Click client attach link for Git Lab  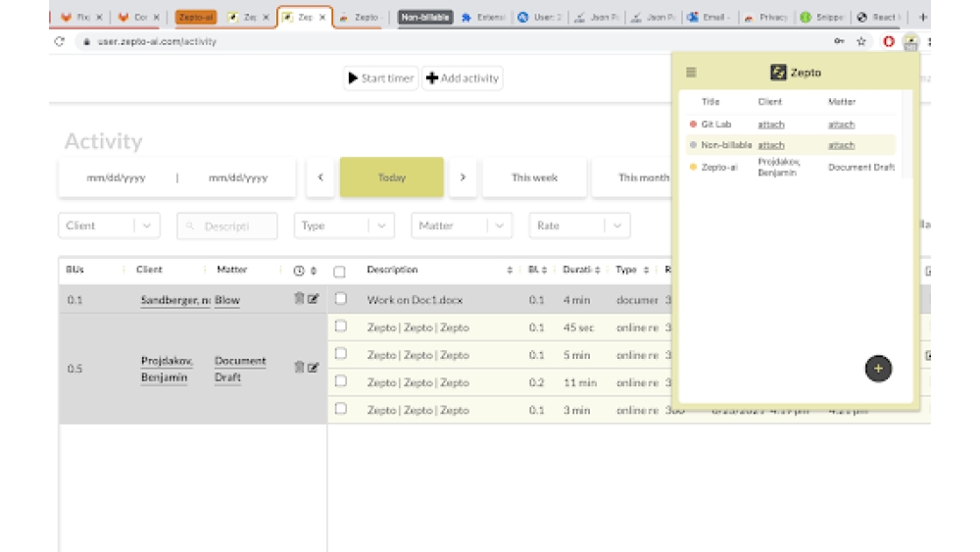771,125
